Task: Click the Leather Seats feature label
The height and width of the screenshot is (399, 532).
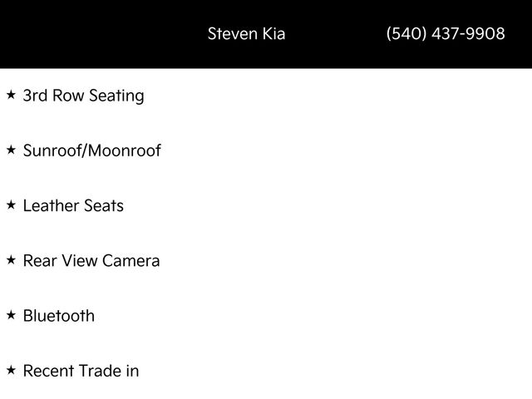Action: tap(73, 205)
